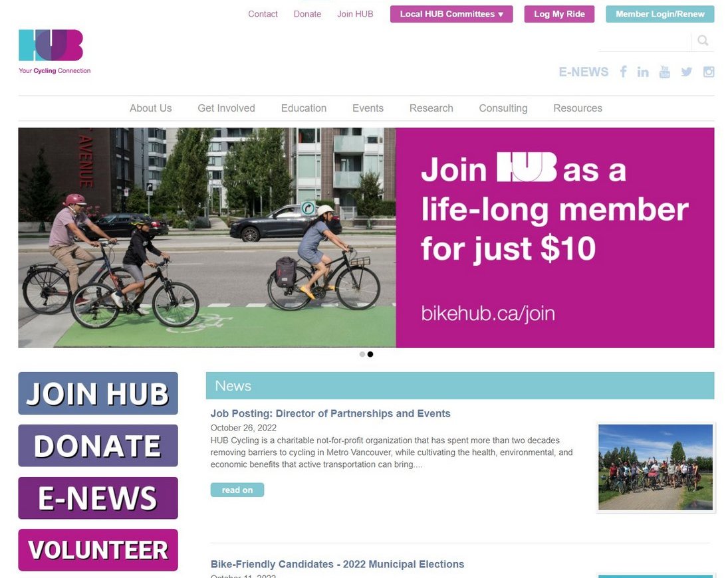Open the Instagram icon link
Image resolution: width=728 pixels, height=578 pixels.
click(709, 72)
